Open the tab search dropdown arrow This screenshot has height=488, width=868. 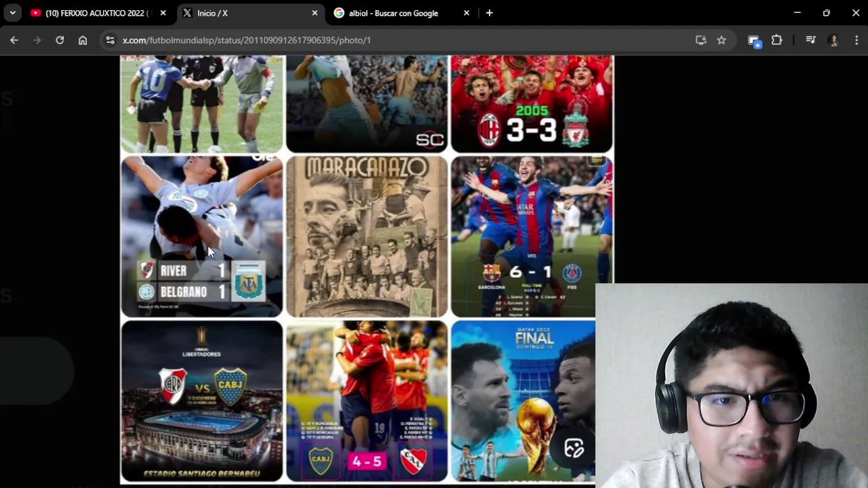click(12, 13)
